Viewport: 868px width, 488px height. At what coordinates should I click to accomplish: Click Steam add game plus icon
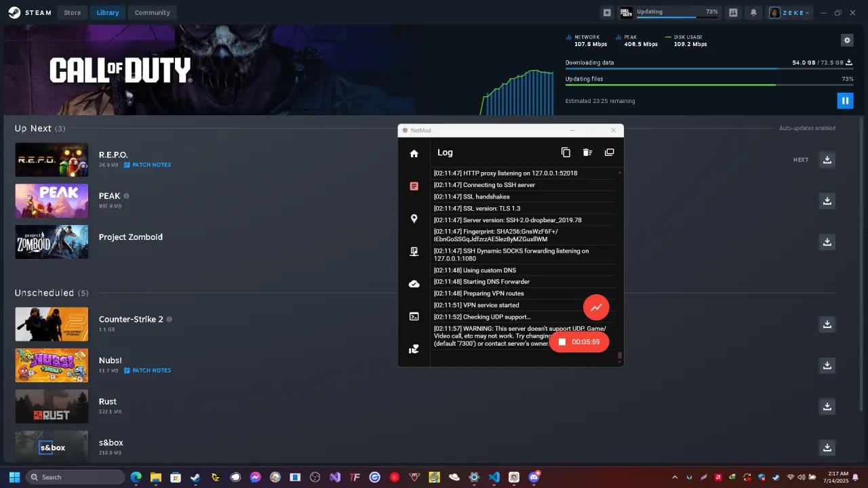(607, 12)
